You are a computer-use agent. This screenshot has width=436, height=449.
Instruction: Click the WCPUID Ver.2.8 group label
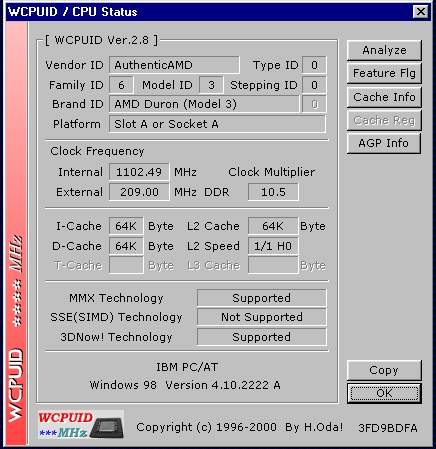(x=102, y=40)
